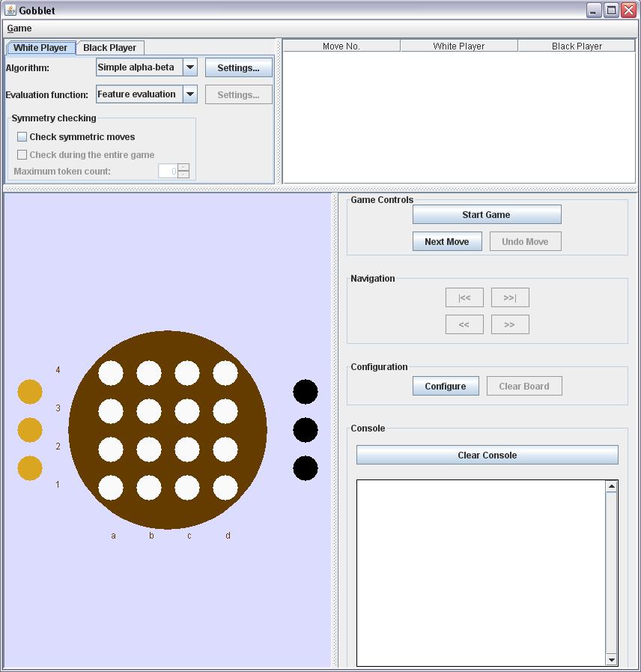This screenshot has width=641, height=672.
Task: Click the Black Player column header
Action: tap(577, 46)
